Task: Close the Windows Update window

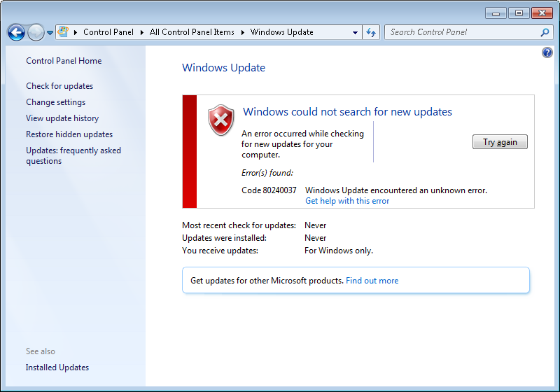Action: point(542,13)
